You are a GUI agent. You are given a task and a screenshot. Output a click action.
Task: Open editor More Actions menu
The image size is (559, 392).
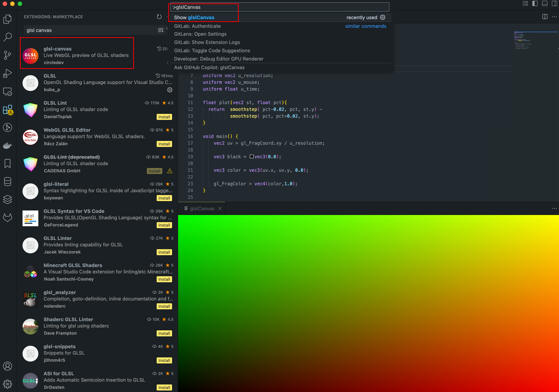(554, 17)
